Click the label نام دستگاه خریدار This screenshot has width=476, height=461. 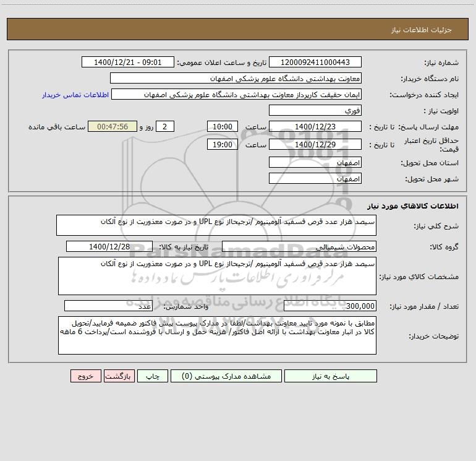point(430,79)
